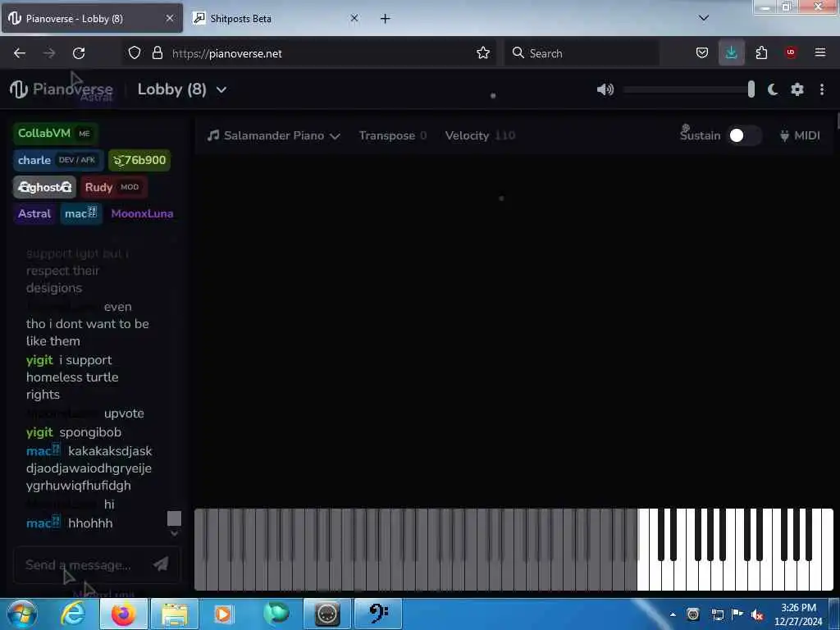The width and height of the screenshot is (840, 630).
Task: Bookmark this page with the star
Action: click(482, 53)
